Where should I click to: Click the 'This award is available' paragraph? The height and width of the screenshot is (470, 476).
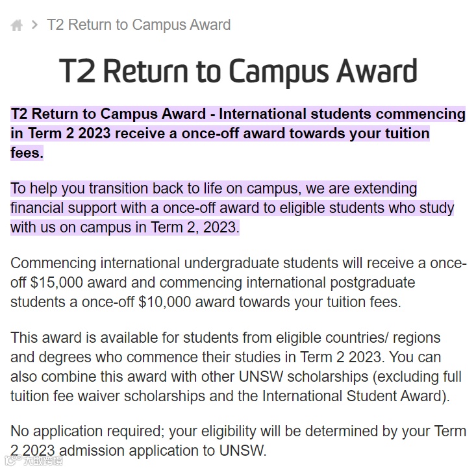[236, 367]
